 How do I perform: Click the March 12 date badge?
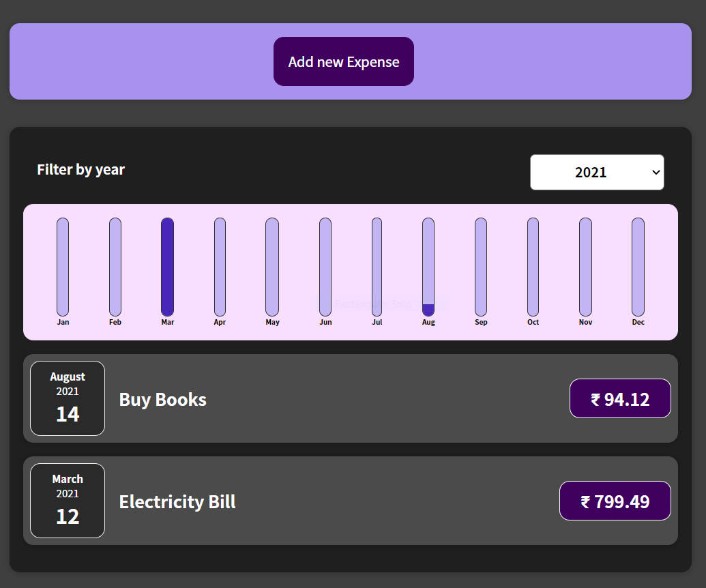[68, 501]
